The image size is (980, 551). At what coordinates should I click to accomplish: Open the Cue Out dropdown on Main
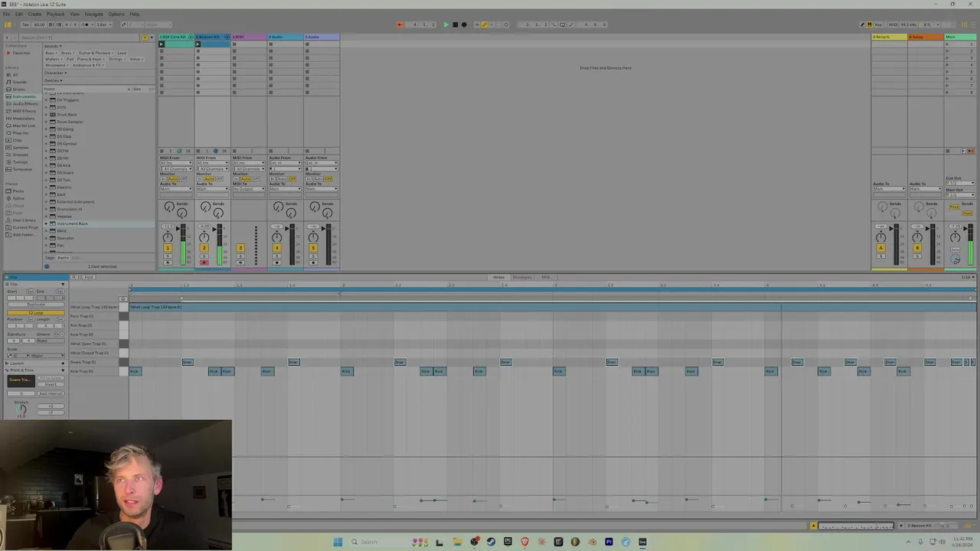coord(960,183)
